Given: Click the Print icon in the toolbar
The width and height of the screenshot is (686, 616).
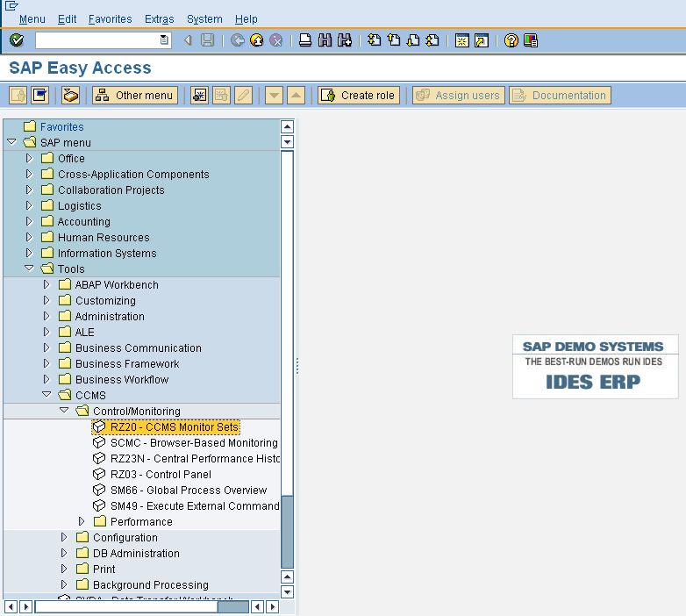Looking at the screenshot, I should 305,40.
